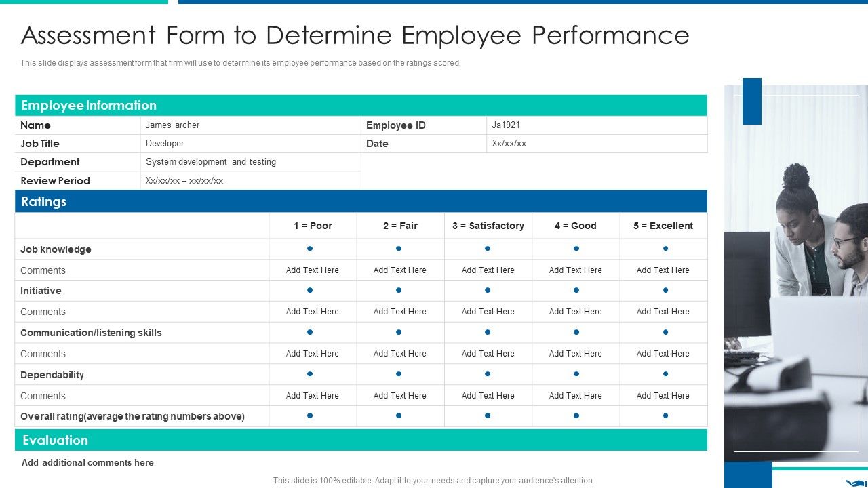This screenshot has width=868, height=488.
Task: Click the office photo of two colleagues
Action: [796, 273]
